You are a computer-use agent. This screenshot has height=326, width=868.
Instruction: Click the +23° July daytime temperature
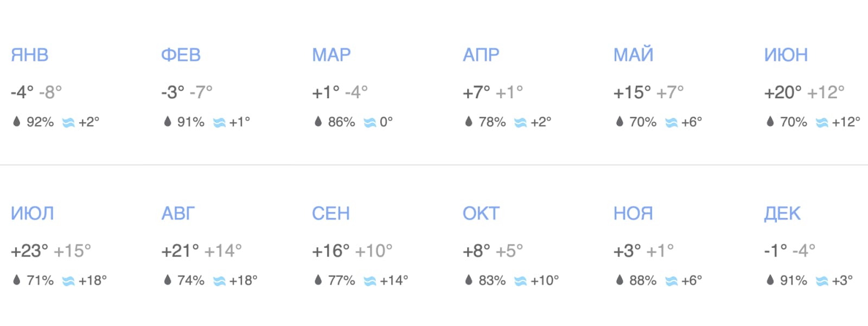pos(29,251)
